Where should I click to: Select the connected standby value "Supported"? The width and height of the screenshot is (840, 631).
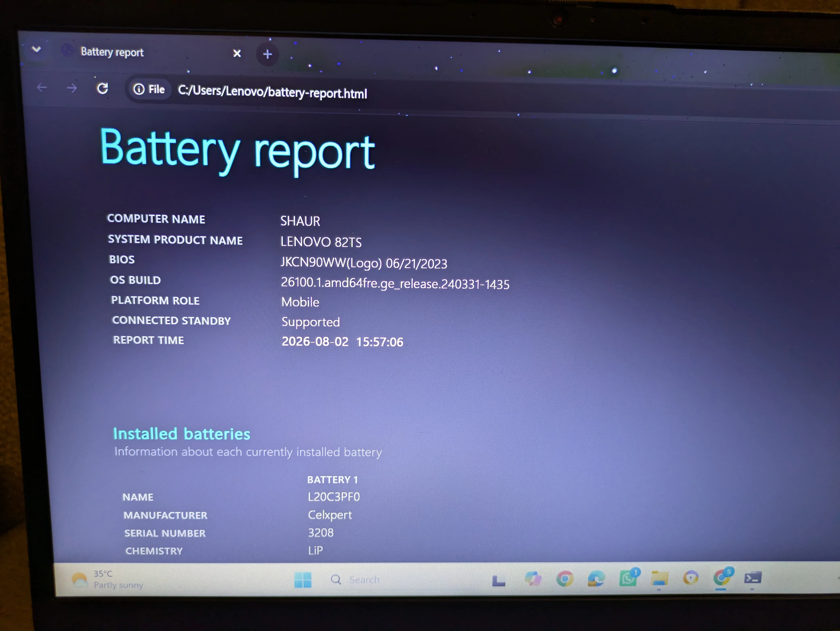(x=311, y=322)
